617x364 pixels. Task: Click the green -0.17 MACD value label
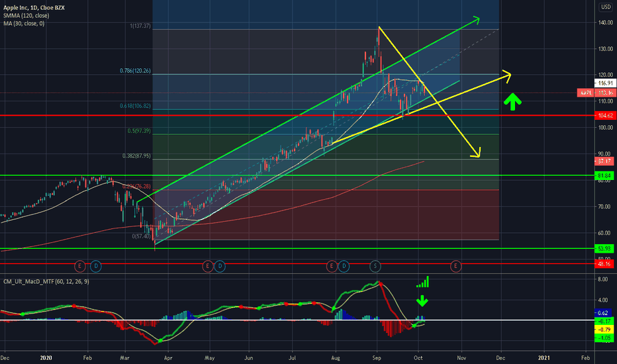pos(603,321)
